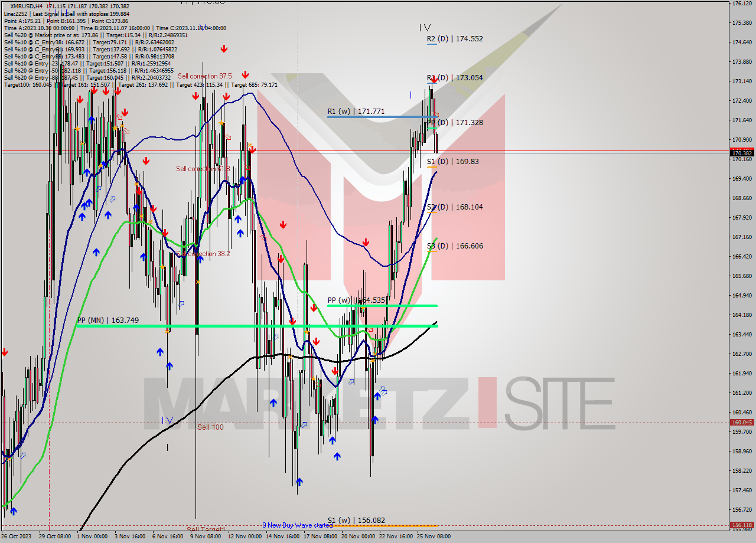Click the red 160.045 price tag
Screen dimensions: 756x543
tap(742, 422)
